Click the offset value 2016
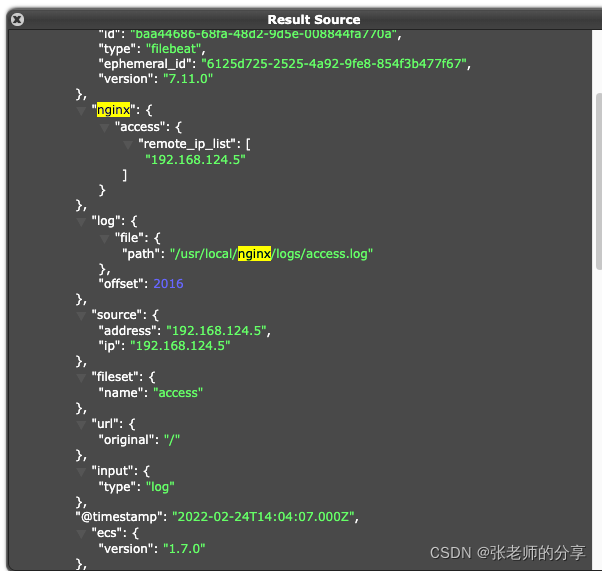The width and height of the screenshot is (602, 571). point(168,284)
